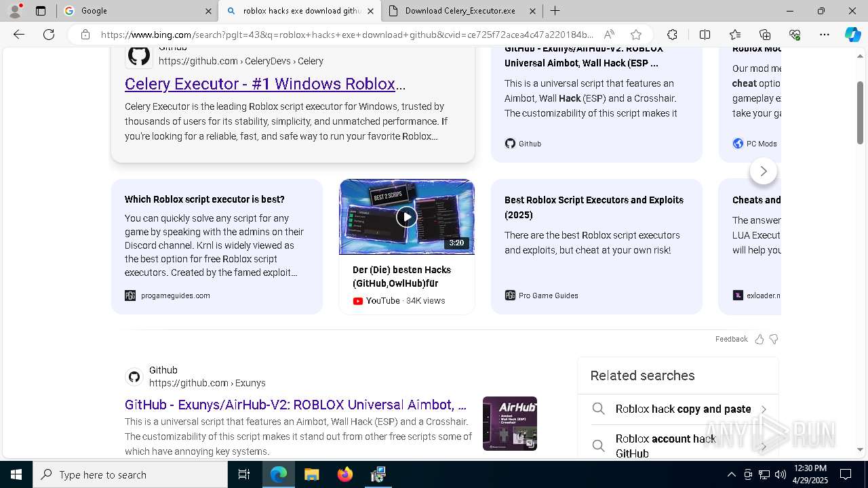This screenshot has height=488, width=868.
Task: Add this page to favorites
Action: [635, 35]
